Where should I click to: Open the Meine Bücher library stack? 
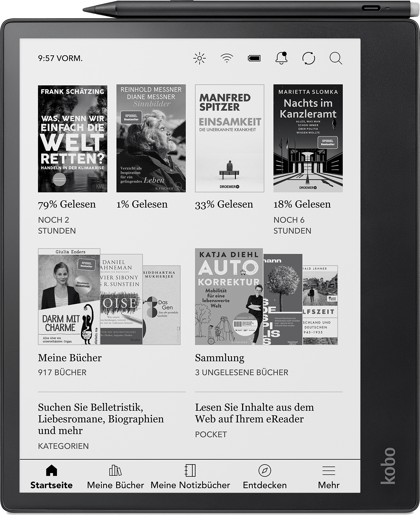click(109, 296)
